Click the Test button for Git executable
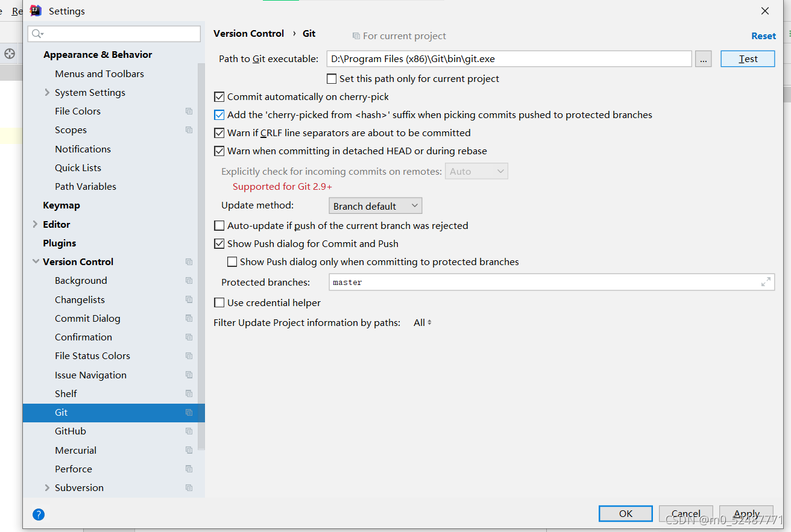791x532 pixels. [748, 58]
